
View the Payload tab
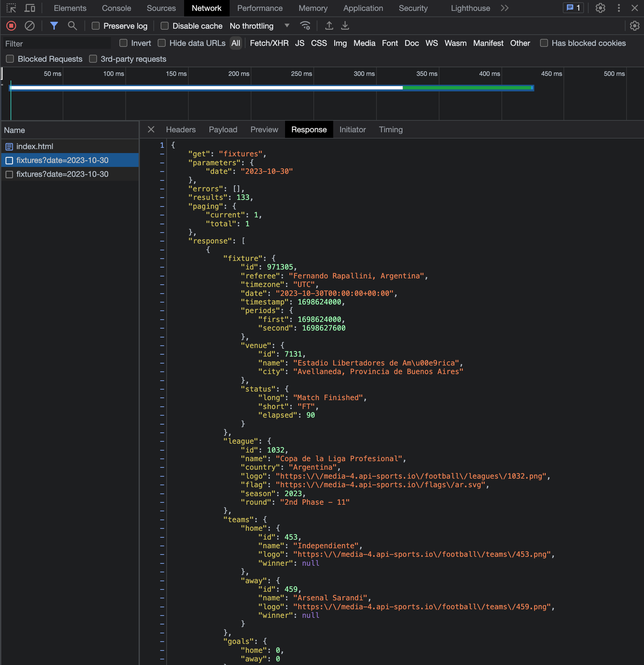[x=223, y=130]
